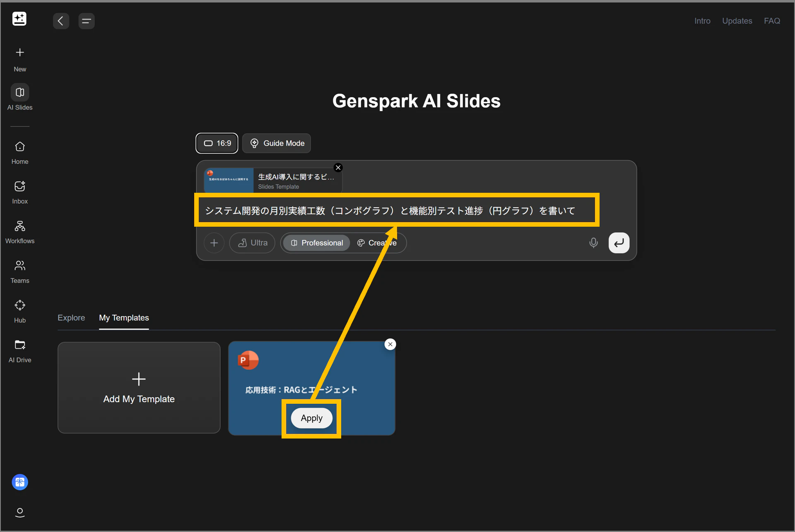This screenshot has height=532, width=795.
Task: Select the My Templates tab
Action: coord(124,318)
